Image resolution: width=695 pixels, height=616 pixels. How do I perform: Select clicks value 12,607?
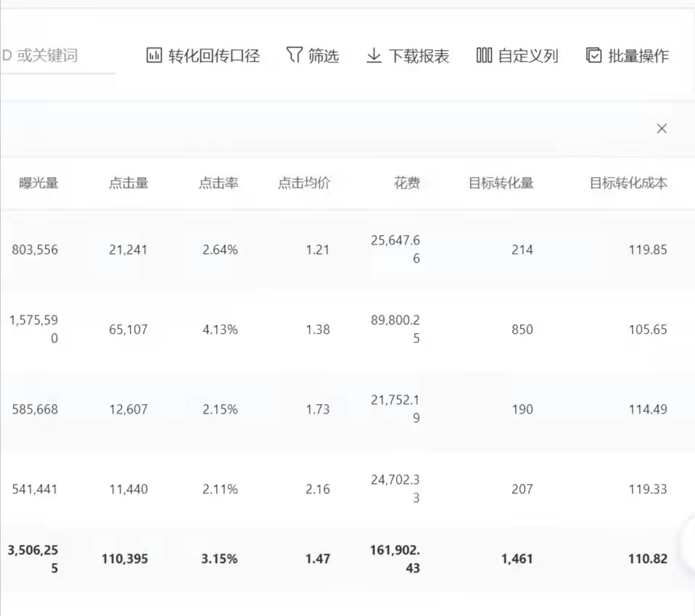tap(128, 409)
